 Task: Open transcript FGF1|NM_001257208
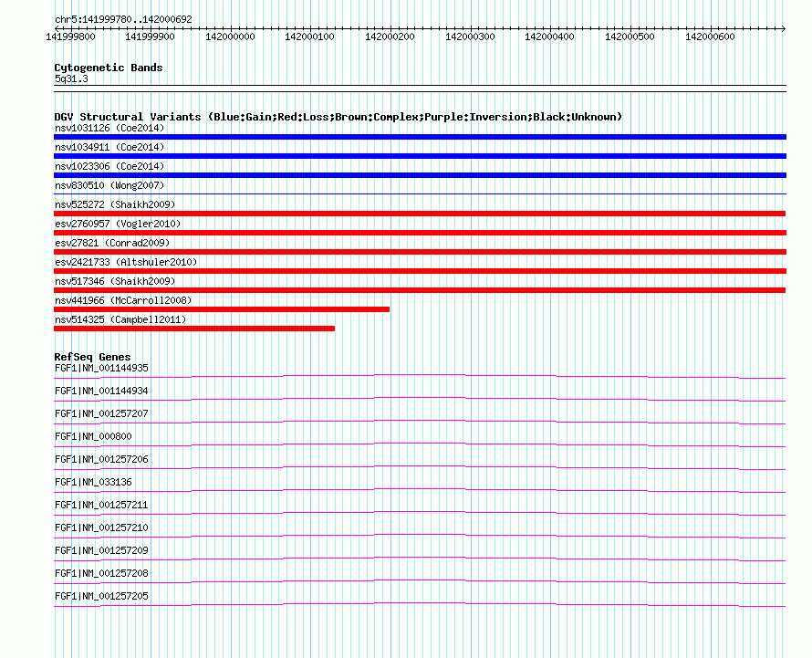101,573
